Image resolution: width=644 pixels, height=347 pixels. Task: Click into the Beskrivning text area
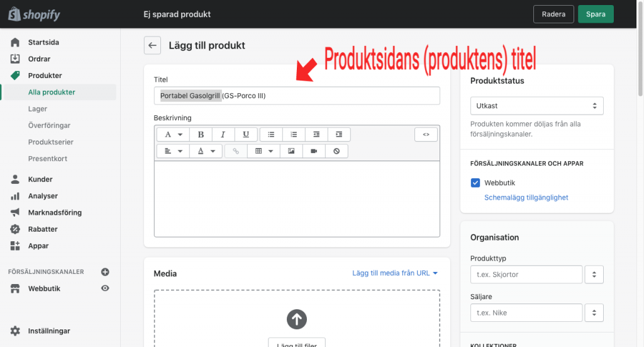point(297,199)
